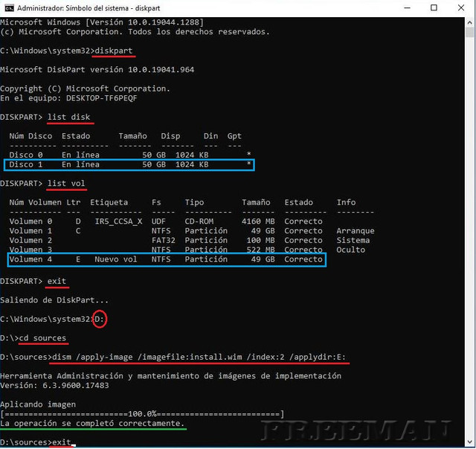Click 'Copyright (C) Microsoft Corporation.' line
The height and width of the screenshot is (449, 476).
pyautogui.click(x=86, y=88)
